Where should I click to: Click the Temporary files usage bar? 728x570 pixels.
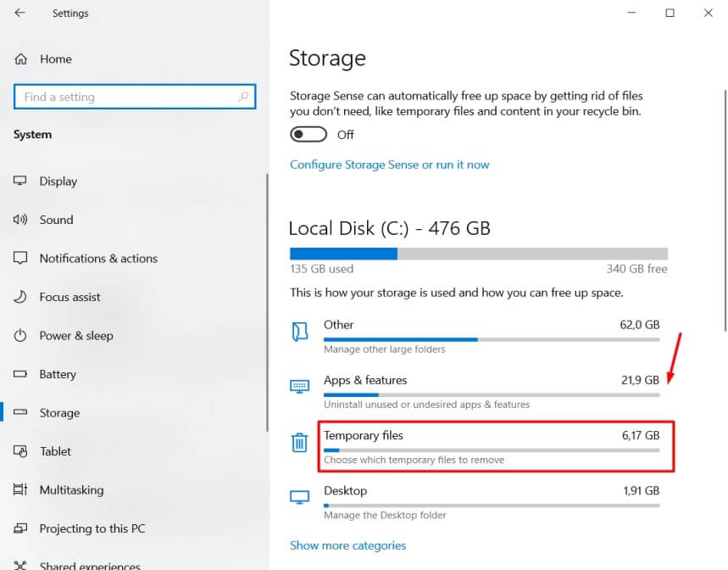pos(492,450)
